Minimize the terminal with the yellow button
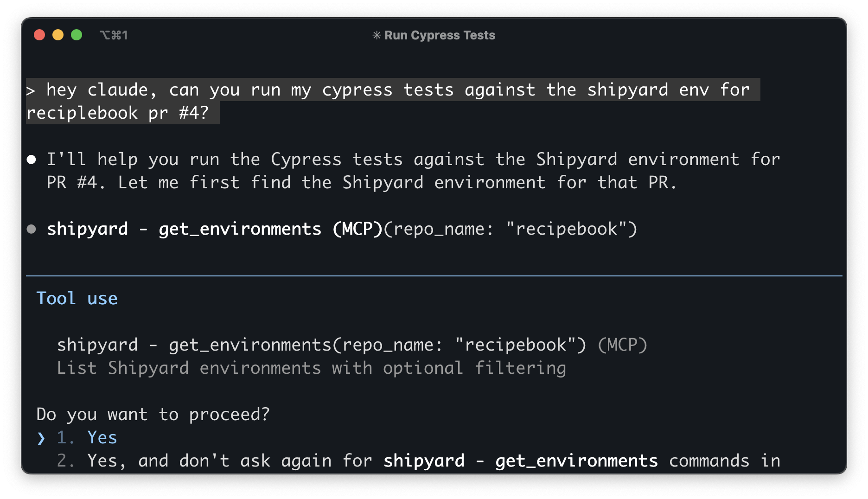 (58, 35)
